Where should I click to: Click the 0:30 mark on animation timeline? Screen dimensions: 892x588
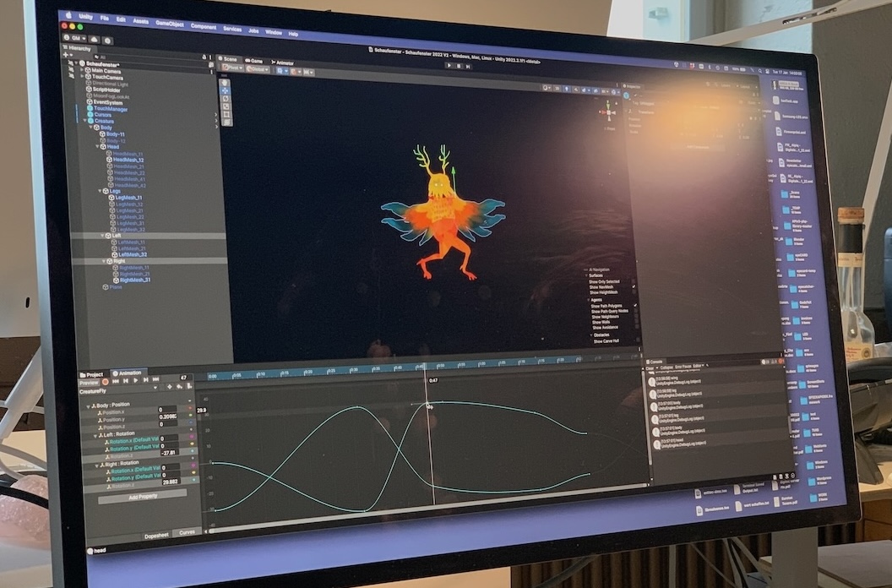click(x=353, y=371)
